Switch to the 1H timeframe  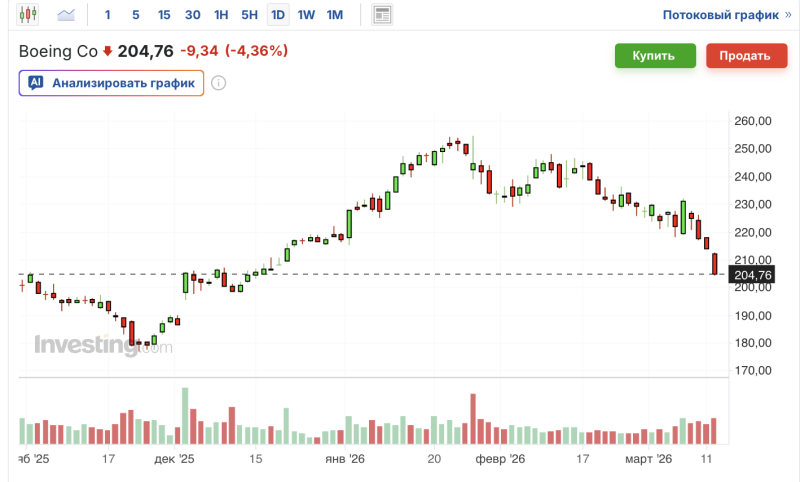221,15
